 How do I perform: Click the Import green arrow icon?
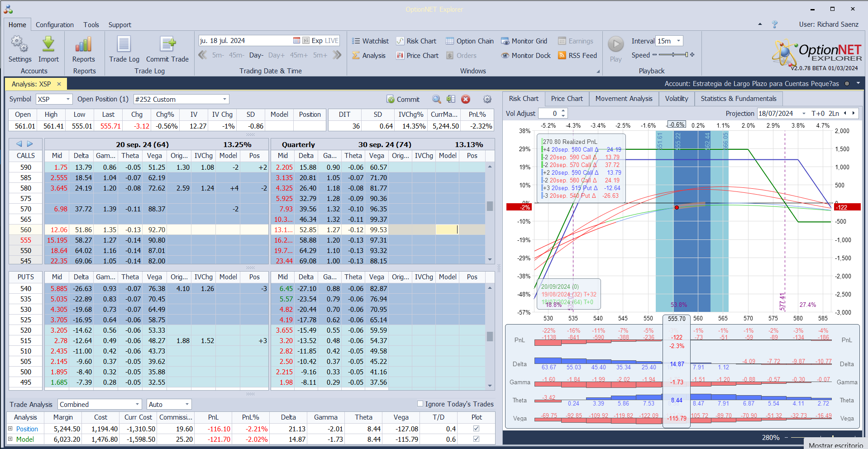click(x=48, y=44)
